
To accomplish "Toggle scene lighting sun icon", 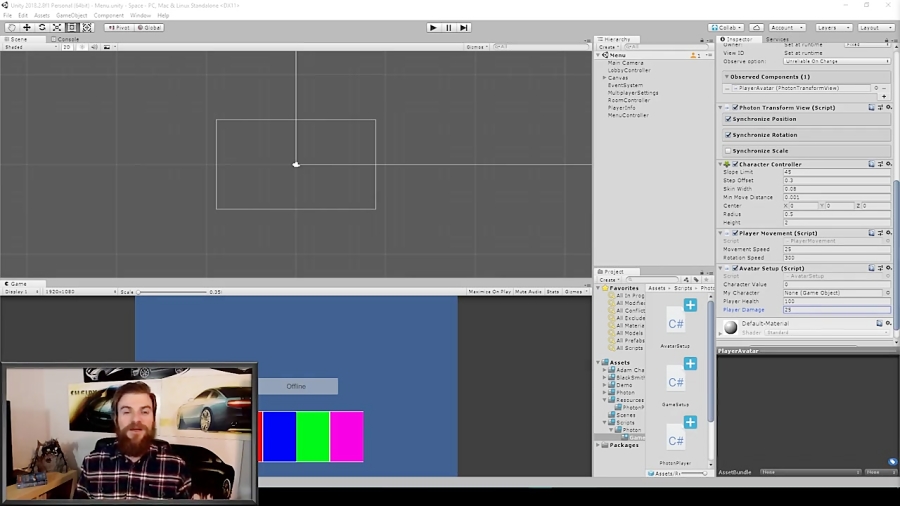I will click(82, 47).
